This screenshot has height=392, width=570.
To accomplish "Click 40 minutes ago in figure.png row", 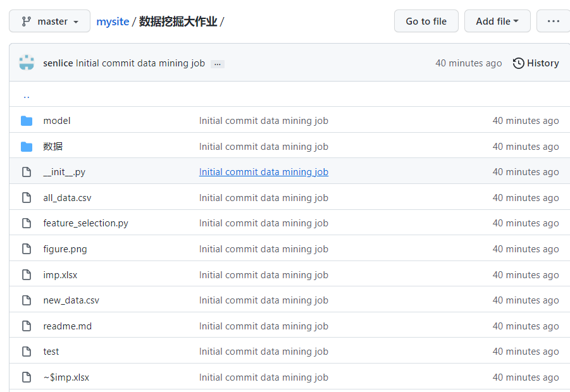I will point(526,249).
